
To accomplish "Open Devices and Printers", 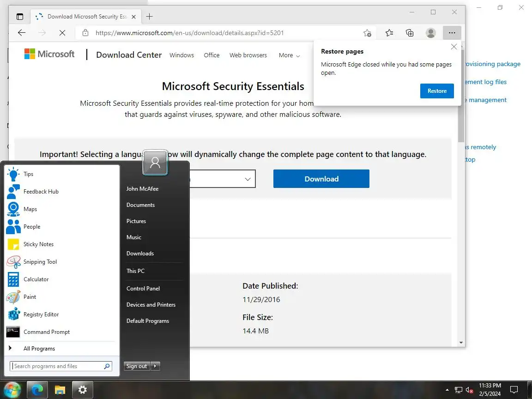I will (151, 305).
